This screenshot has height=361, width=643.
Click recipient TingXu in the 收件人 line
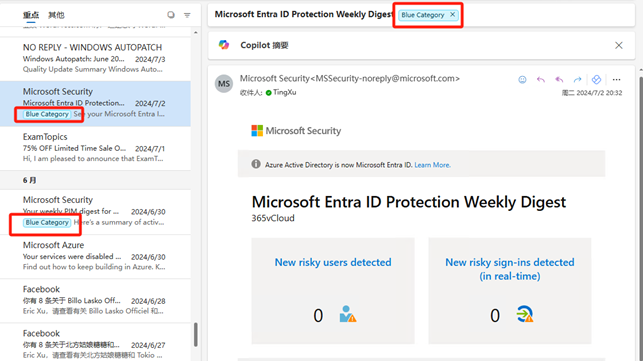pos(285,93)
